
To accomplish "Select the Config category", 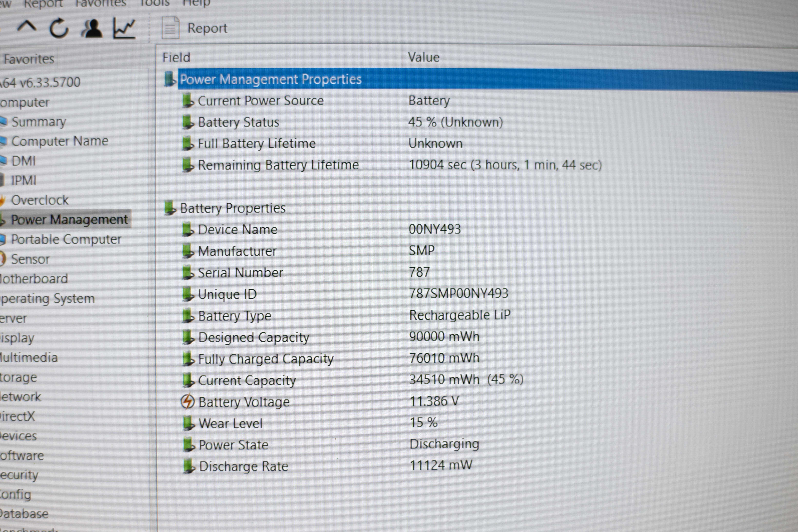I will click(x=16, y=495).
